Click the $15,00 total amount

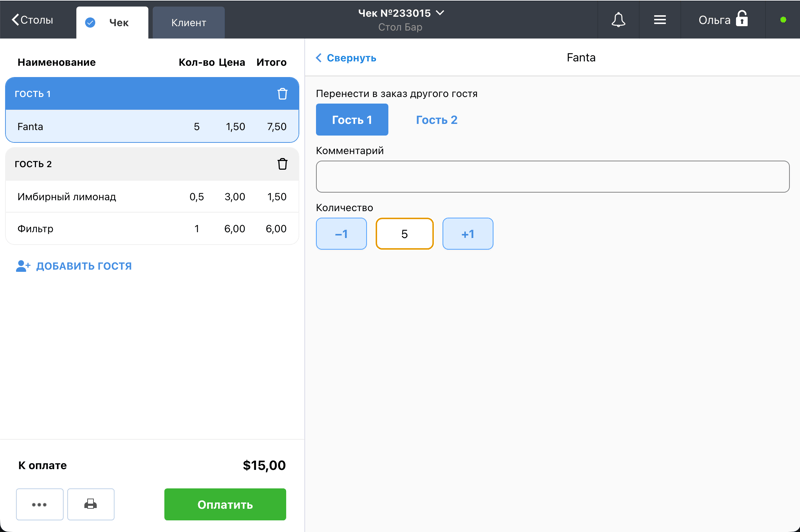(x=264, y=465)
